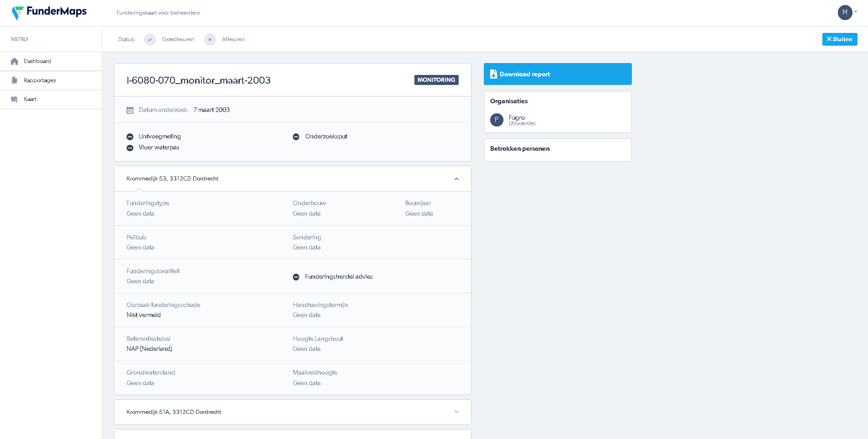Expand the Krommedijk 51A address section
The height and width of the screenshot is (439, 868).
click(x=456, y=412)
